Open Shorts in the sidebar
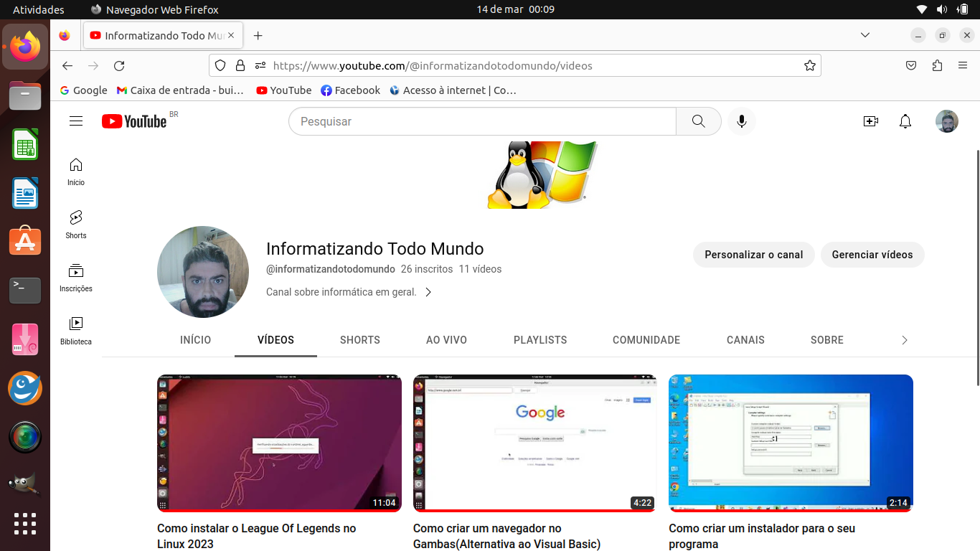 [x=76, y=225]
